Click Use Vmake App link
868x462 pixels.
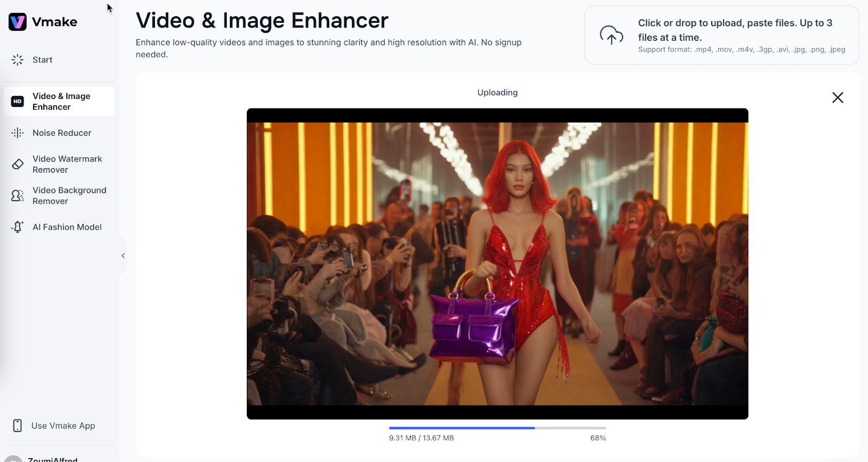click(63, 426)
